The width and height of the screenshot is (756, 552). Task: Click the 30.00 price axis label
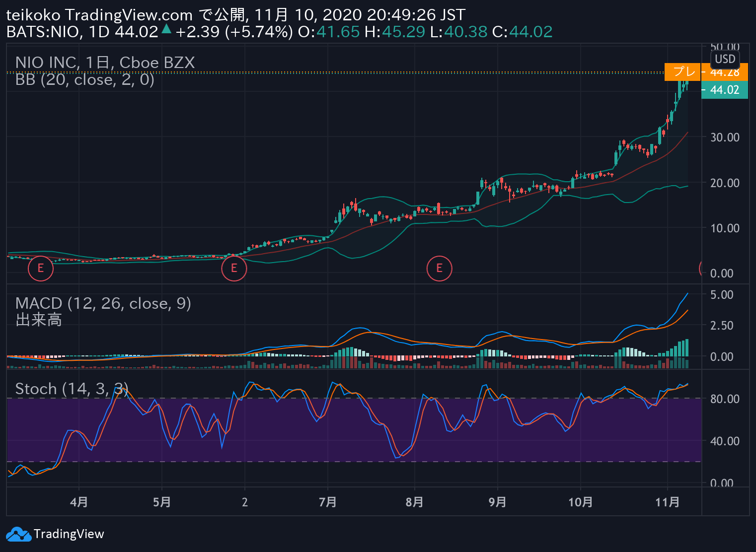(x=725, y=138)
